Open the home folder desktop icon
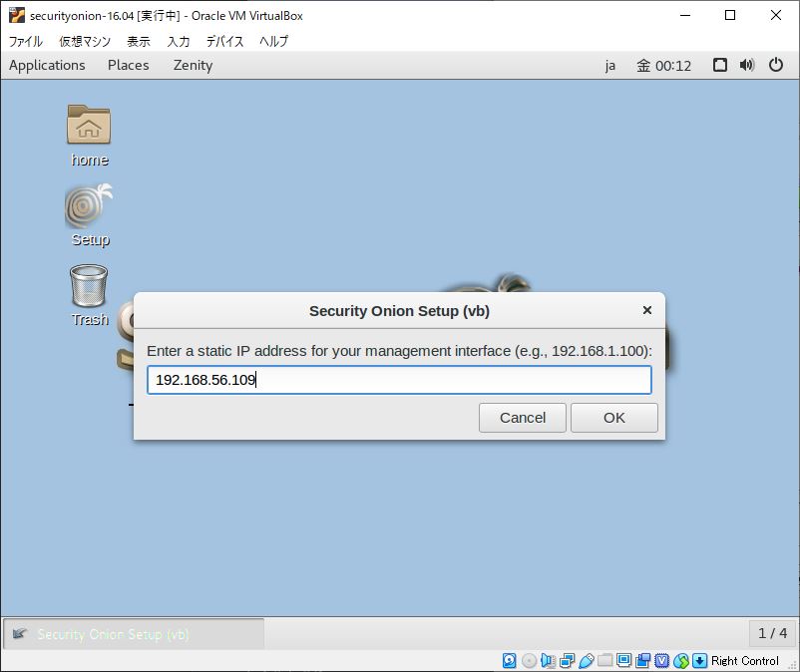 coord(89,125)
